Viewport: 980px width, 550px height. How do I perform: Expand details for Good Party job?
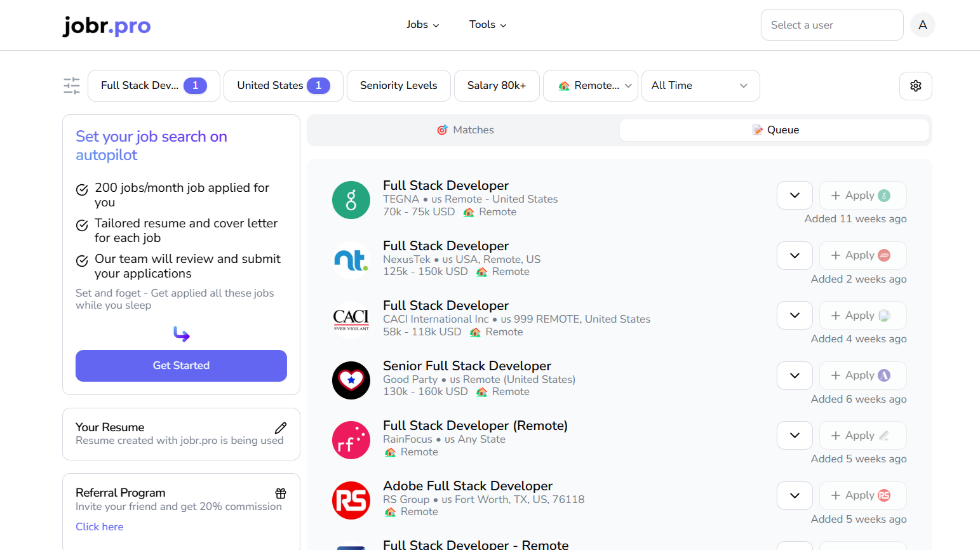click(x=795, y=375)
